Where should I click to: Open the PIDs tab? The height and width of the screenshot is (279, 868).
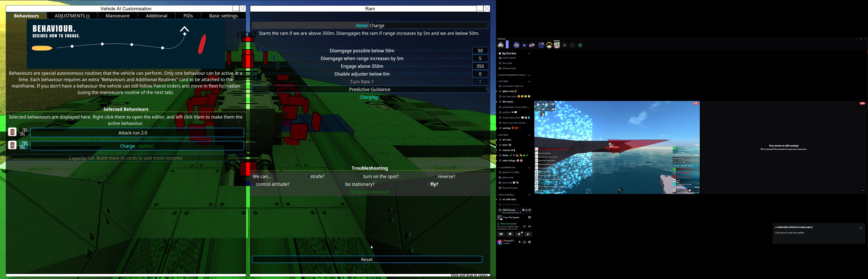click(188, 16)
